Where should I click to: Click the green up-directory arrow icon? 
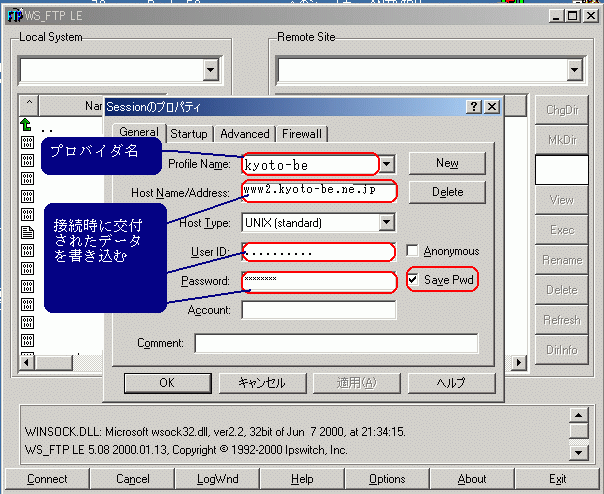click(26, 124)
